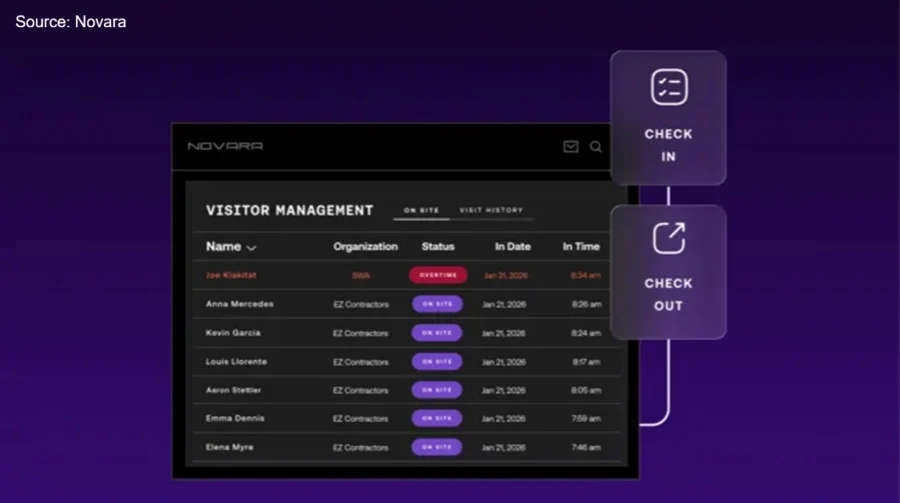The height and width of the screenshot is (503, 900).
Task: Sort by the In Time column header
Action: [x=581, y=246]
